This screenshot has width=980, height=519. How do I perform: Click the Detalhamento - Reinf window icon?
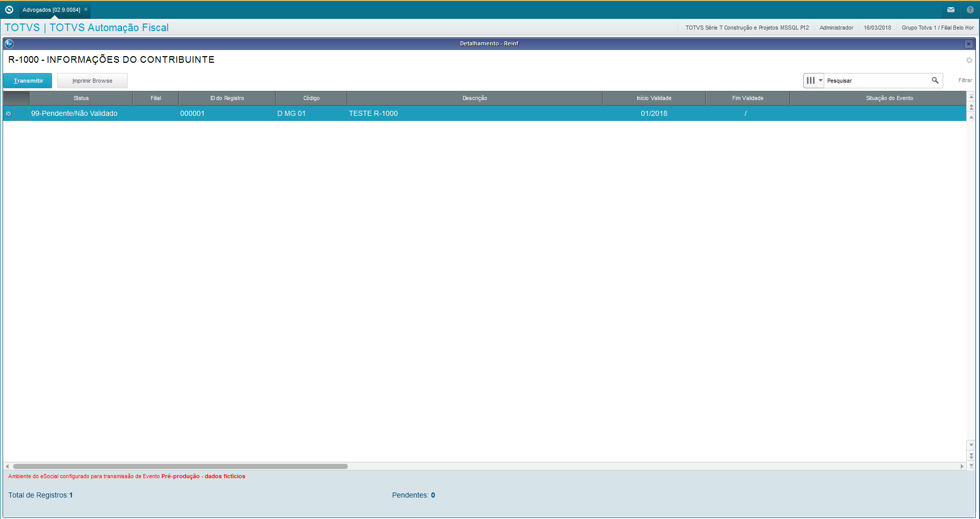point(9,44)
